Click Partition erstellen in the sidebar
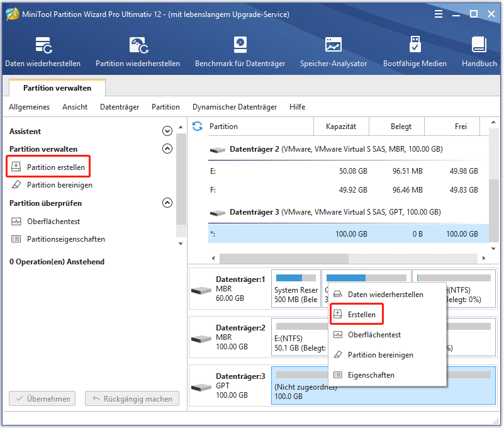This screenshot has height=428, width=504. [48, 167]
